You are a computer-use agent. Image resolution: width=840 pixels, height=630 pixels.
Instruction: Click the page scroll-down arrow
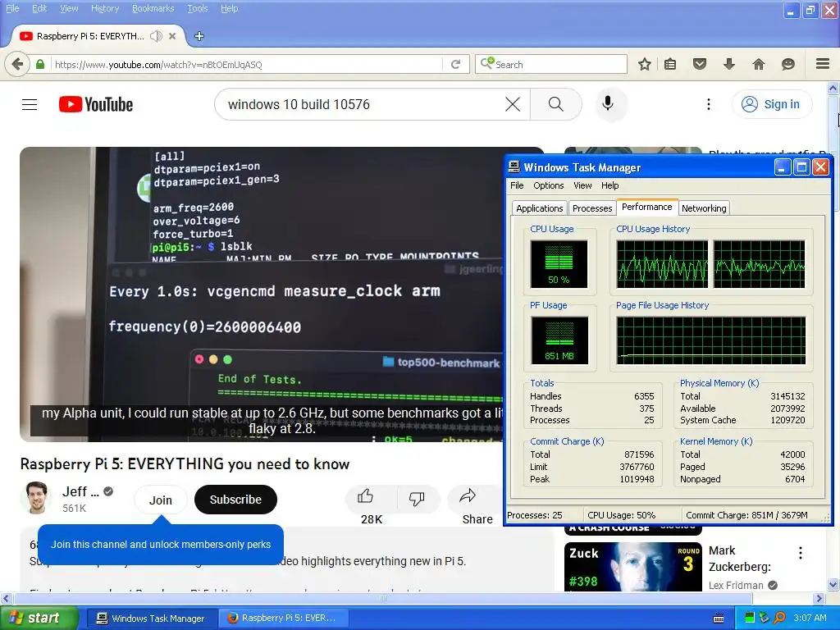pos(833,584)
